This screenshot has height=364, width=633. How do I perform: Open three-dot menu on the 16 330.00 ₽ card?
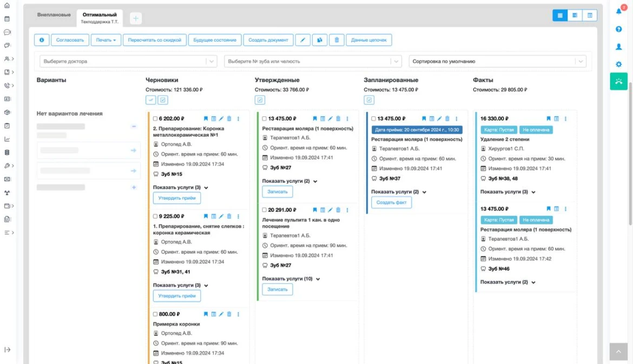pos(565,118)
